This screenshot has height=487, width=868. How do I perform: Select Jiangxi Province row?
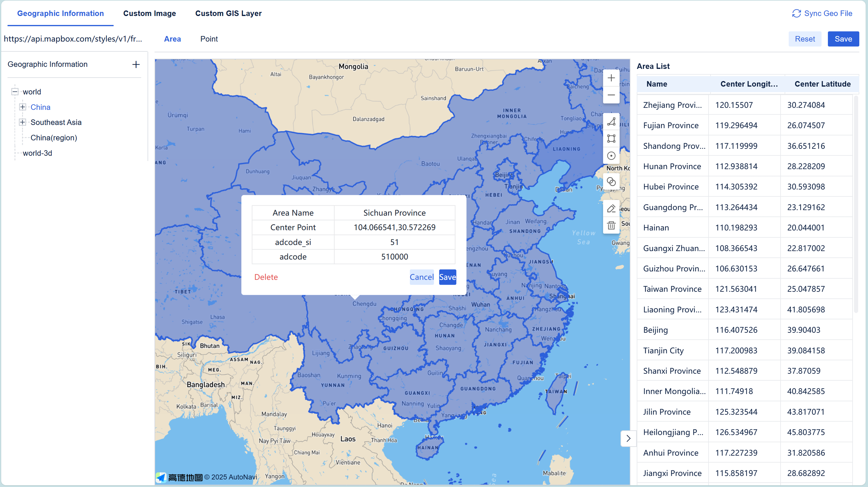pos(744,473)
